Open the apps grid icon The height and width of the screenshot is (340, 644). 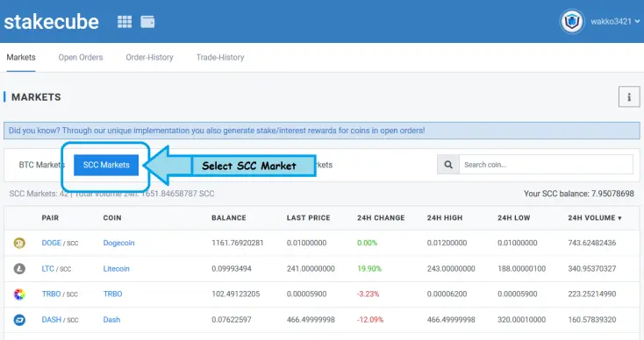click(125, 21)
